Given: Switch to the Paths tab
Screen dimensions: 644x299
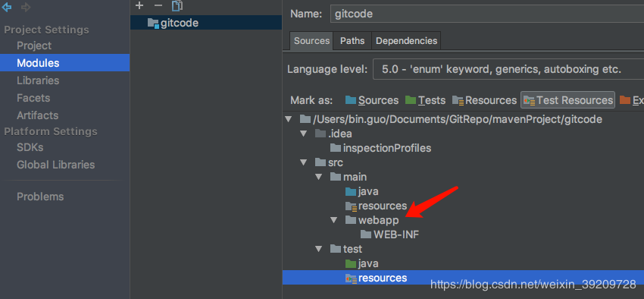Looking at the screenshot, I should (x=352, y=41).
